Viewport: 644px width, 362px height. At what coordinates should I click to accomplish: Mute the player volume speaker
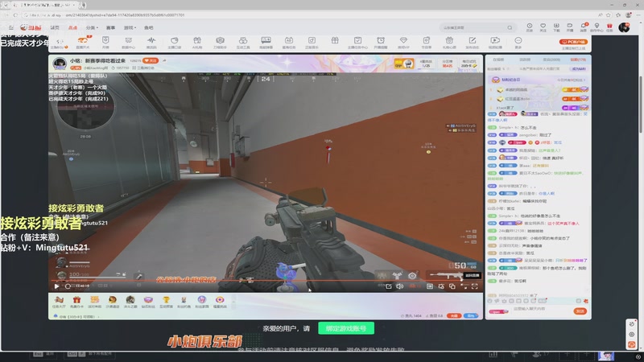399,286
